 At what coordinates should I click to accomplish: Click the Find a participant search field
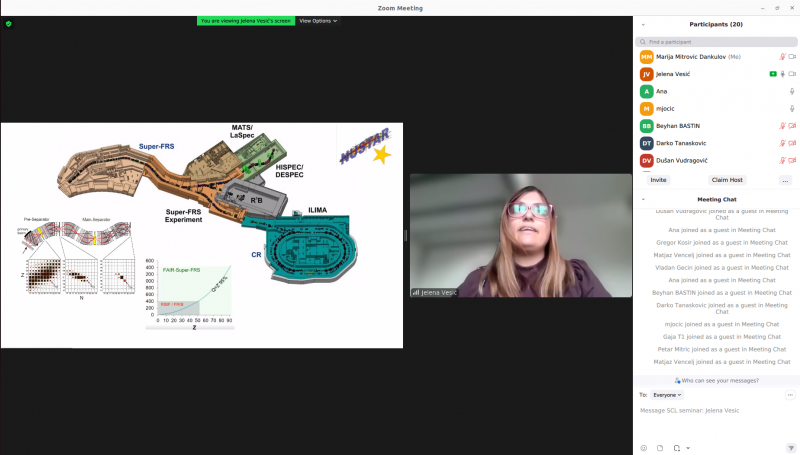click(x=716, y=42)
